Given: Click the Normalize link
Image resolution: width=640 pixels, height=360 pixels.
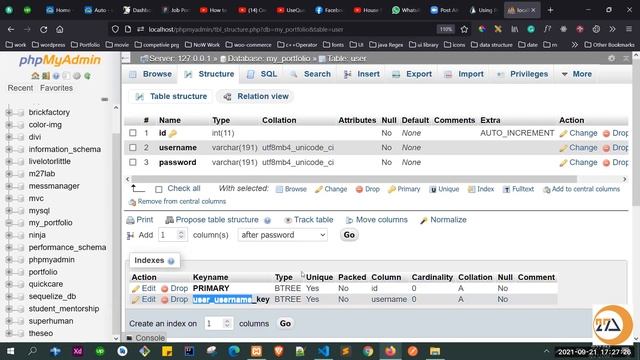Looking at the screenshot, I should coord(448,220).
